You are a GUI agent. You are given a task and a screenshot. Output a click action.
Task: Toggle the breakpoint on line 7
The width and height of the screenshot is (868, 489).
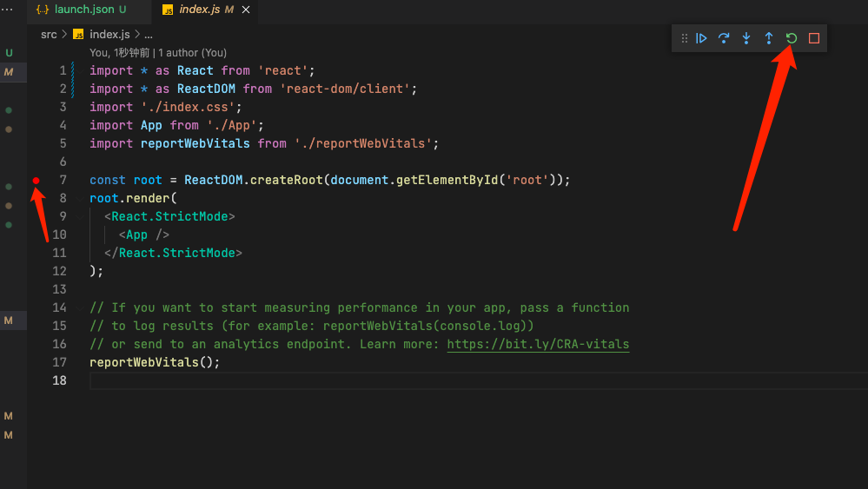pyautogui.click(x=36, y=181)
